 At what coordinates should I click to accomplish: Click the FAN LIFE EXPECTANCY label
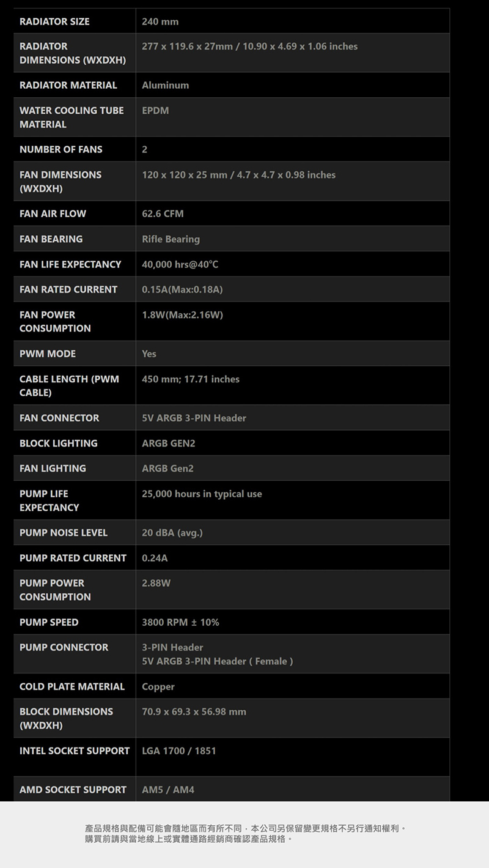70,264
